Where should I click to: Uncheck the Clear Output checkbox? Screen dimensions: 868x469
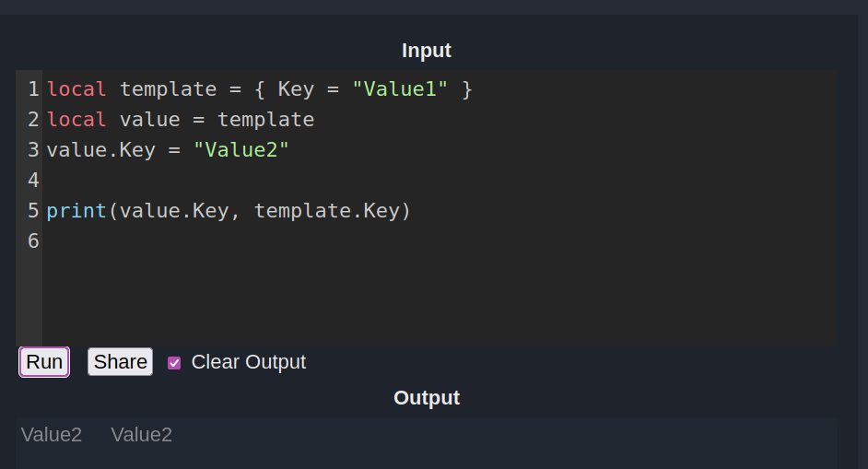coord(174,363)
